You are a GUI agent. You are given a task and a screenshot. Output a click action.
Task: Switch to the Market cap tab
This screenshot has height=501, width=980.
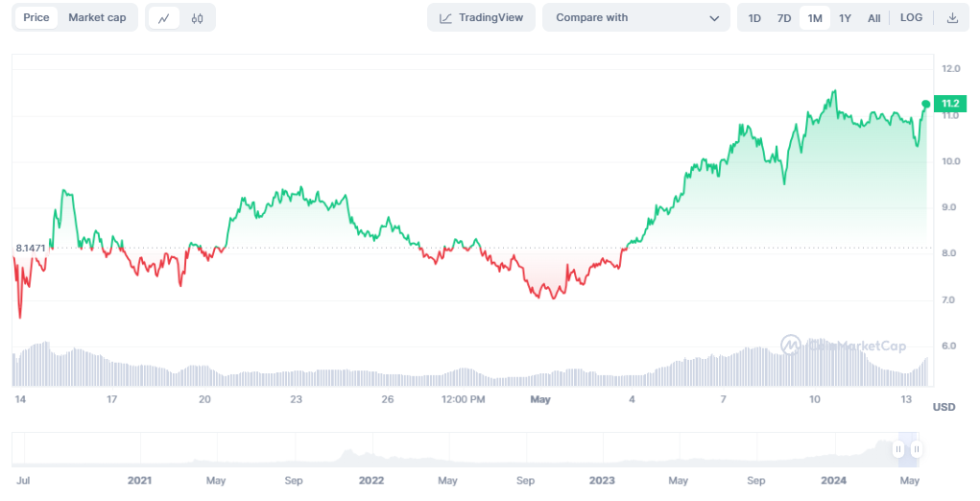[x=97, y=18]
